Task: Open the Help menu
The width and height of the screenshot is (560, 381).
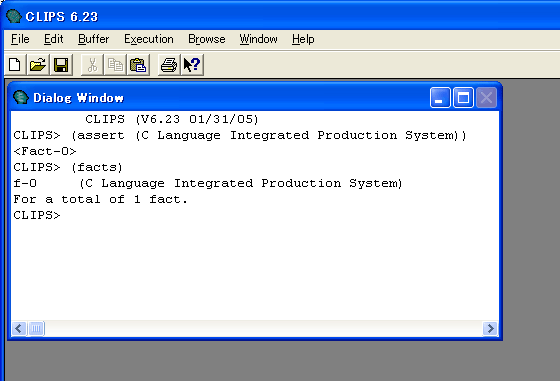Action: 303,39
